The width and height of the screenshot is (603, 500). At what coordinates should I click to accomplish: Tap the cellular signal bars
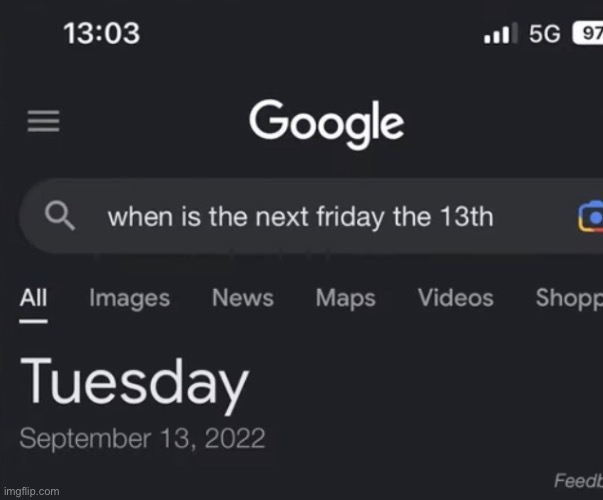click(x=498, y=34)
